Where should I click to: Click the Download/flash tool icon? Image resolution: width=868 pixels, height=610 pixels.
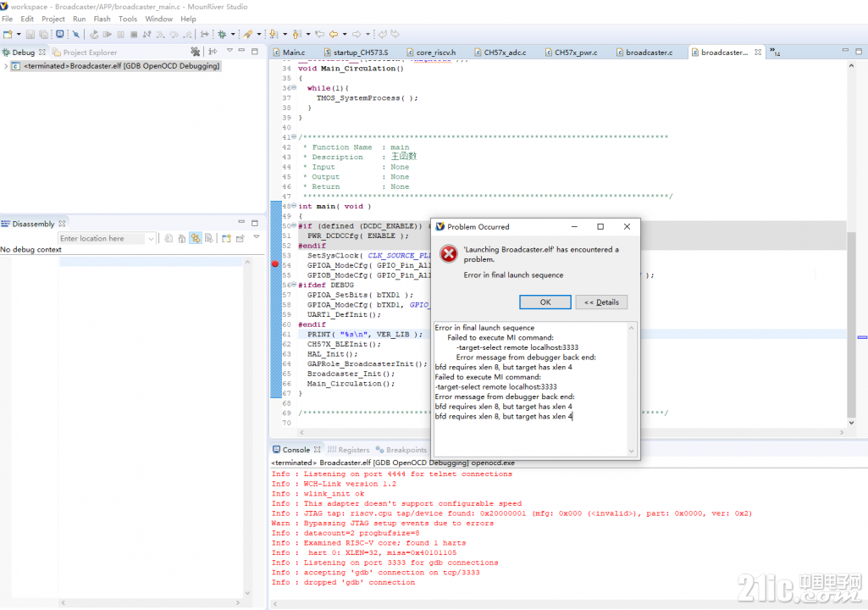point(247,35)
